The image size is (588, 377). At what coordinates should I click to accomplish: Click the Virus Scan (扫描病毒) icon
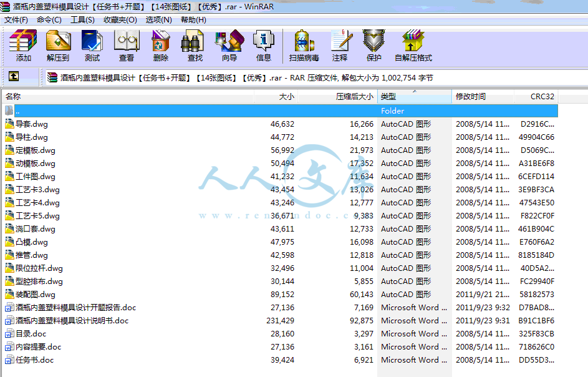(x=304, y=41)
